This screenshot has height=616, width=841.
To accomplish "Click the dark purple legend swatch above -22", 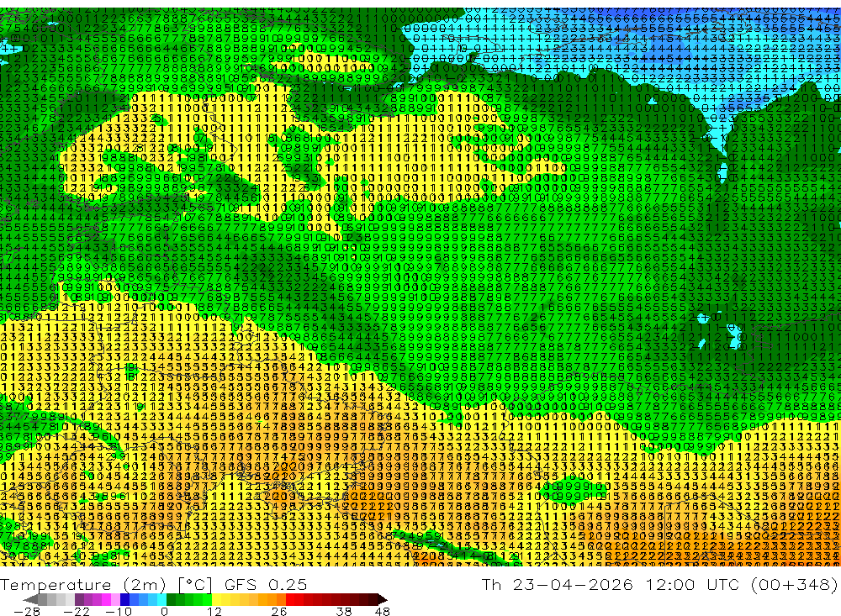I will 79,599.
